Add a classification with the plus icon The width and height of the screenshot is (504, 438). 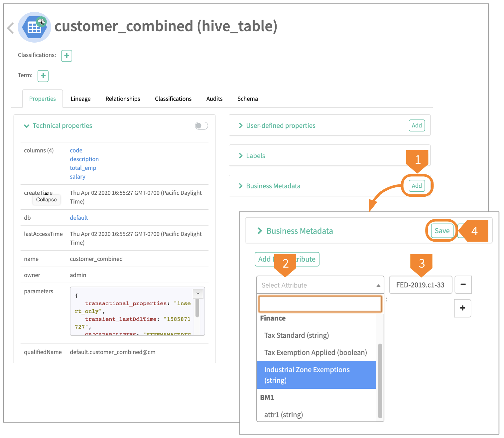(66, 56)
